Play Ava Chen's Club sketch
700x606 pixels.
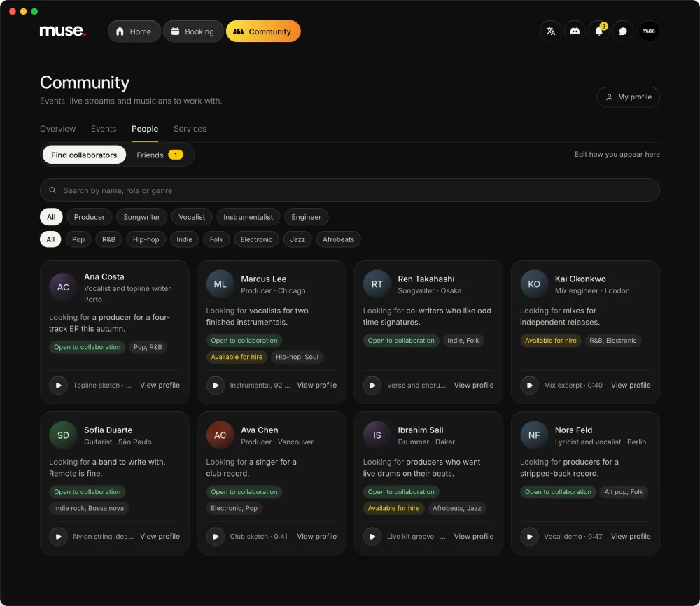216,537
